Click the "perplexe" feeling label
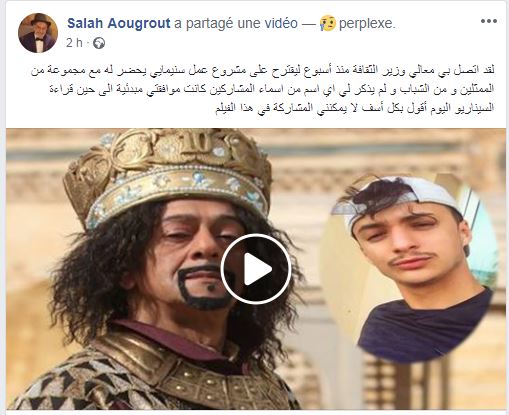Viewport: 509px width, 415px height. click(x=367, y=24)
